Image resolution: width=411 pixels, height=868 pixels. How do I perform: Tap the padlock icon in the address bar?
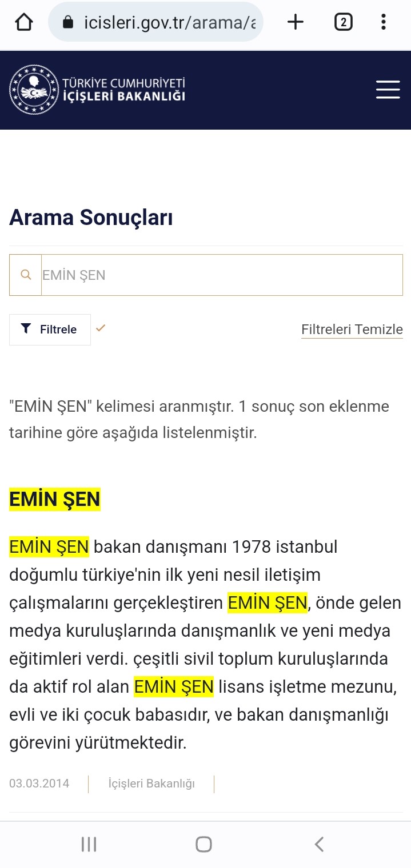pos(69,22)
